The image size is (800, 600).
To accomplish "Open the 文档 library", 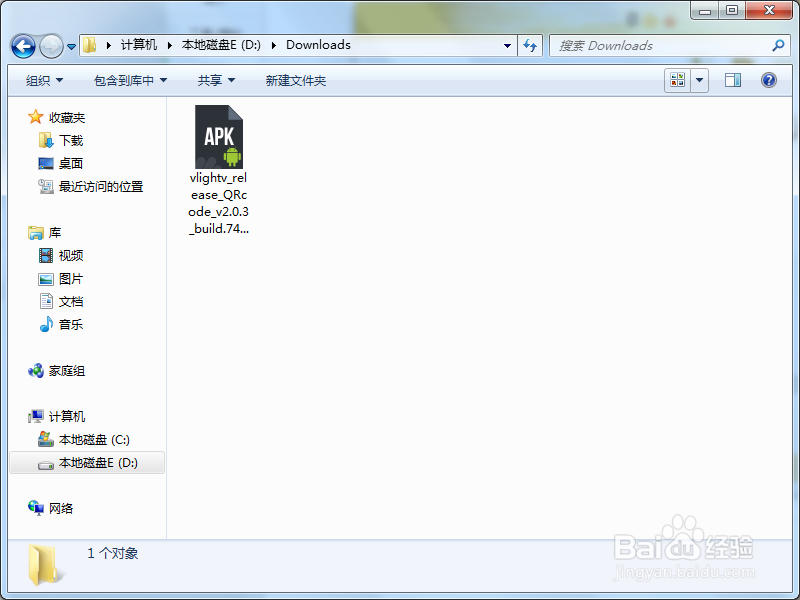I will tap(70, 301).
